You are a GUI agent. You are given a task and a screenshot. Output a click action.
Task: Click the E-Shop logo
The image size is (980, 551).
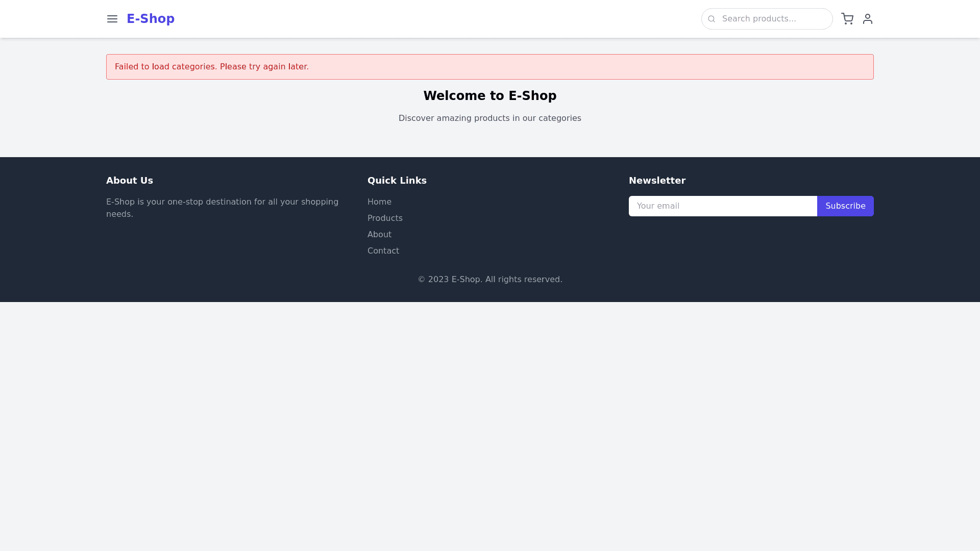151,19
